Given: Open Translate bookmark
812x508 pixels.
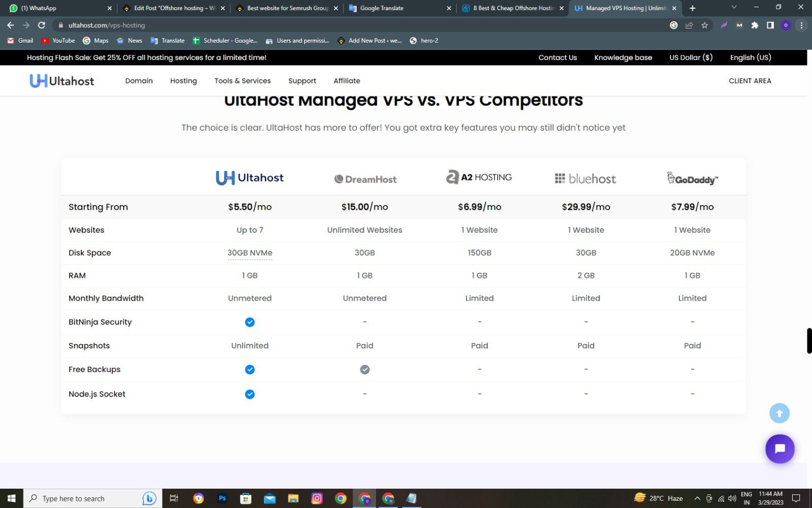Looking at the screenshot, I should click(167, 41).
